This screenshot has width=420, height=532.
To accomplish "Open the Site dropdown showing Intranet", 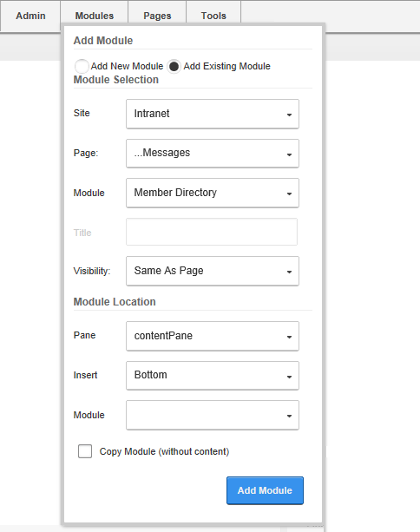I will point(213,114).
